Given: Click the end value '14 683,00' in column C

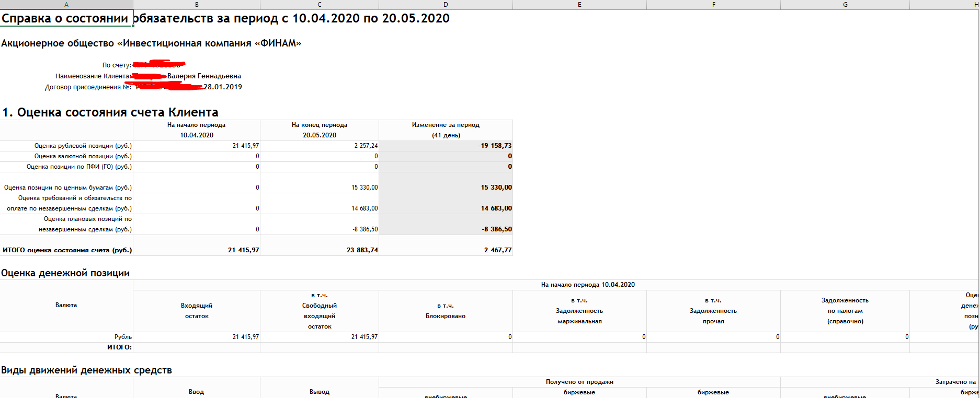Looking at the screenshot, I should 364,208.
